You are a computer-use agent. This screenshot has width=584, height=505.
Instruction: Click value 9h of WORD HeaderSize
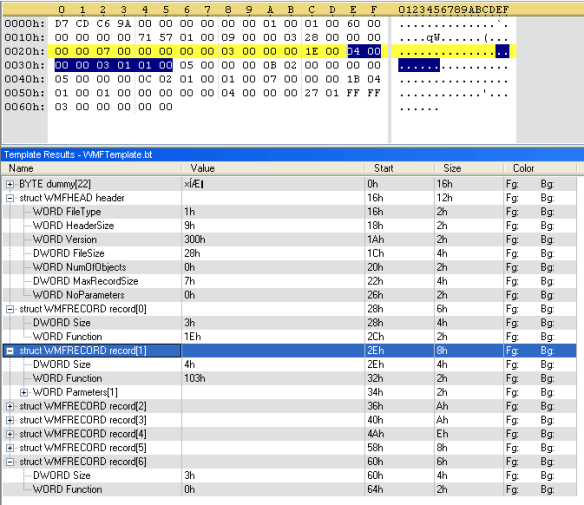190,226
